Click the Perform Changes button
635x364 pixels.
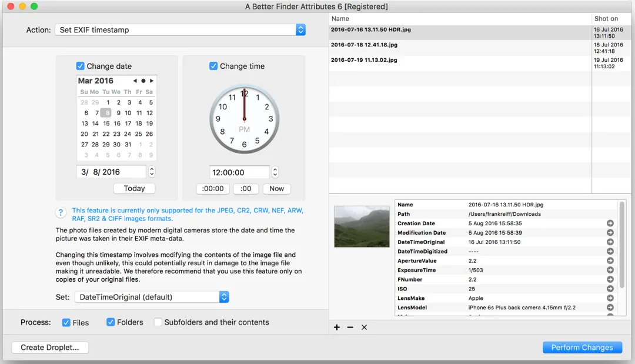click(582, 348)
